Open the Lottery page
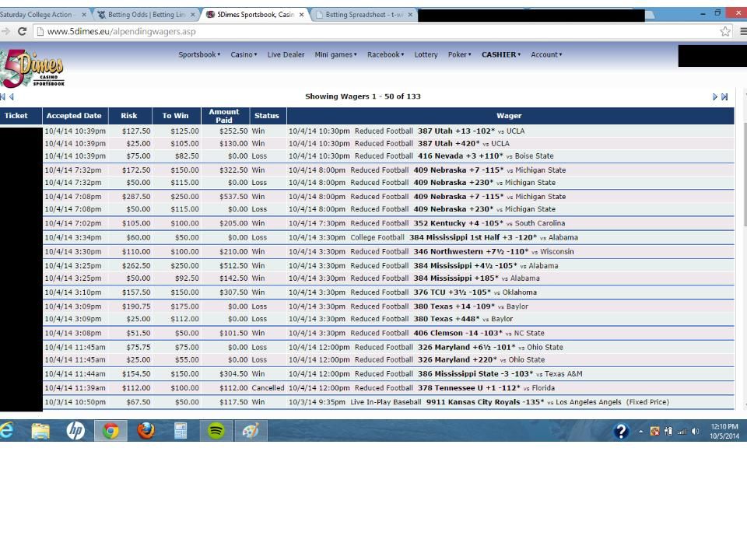 click(x=426, y=54)
